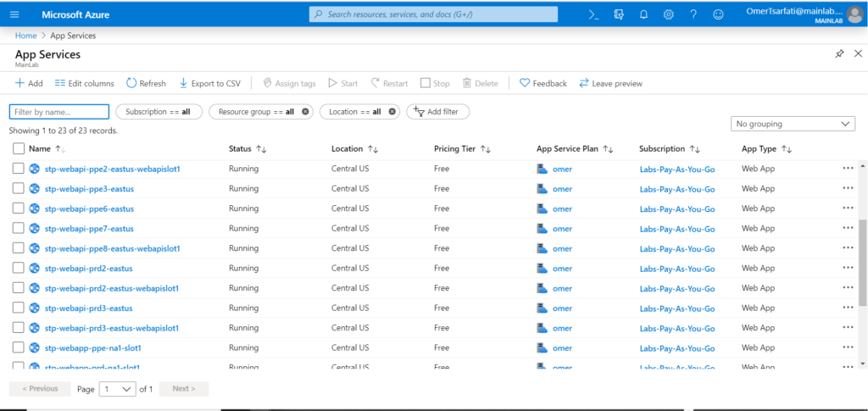Open stp-webapi-prd3-eastus-webapislot1 app
The image size is (868, 411).
(x=112, y=328)
